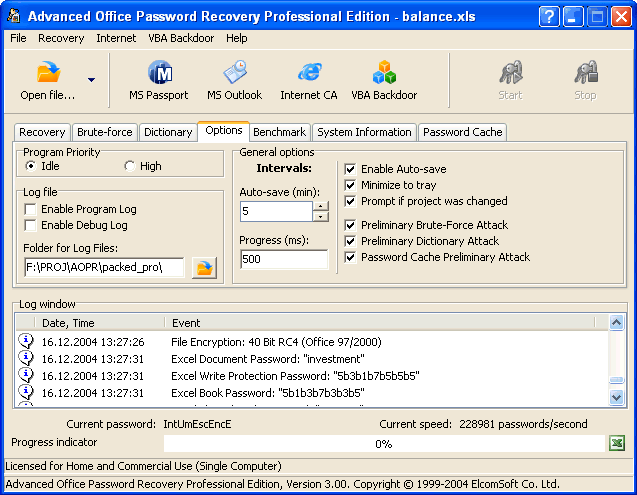Launch the MS Passport tool

[x=158, y=80]
